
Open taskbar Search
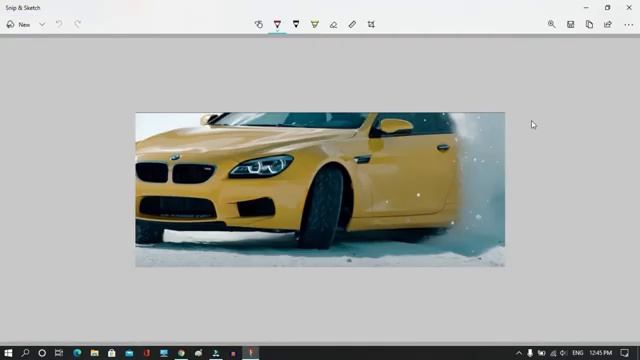25,353
